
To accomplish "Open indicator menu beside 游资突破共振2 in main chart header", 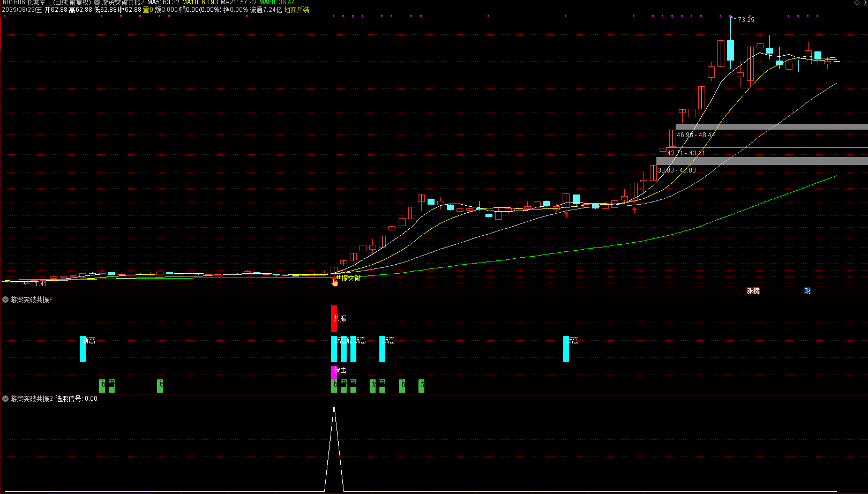I will point(97,3).
